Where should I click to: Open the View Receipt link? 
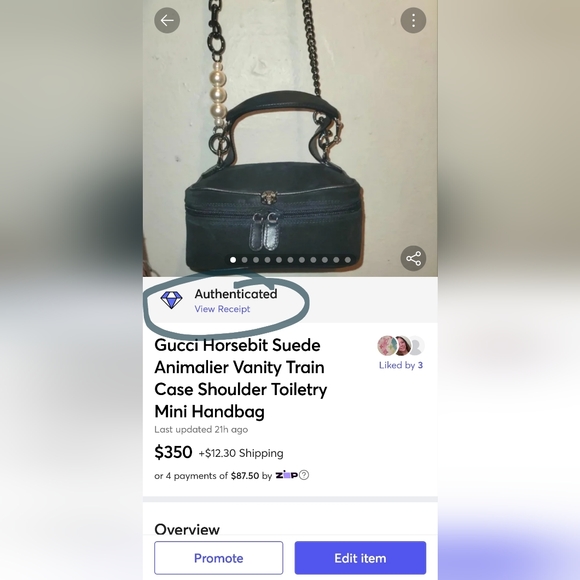coord(222,309)
